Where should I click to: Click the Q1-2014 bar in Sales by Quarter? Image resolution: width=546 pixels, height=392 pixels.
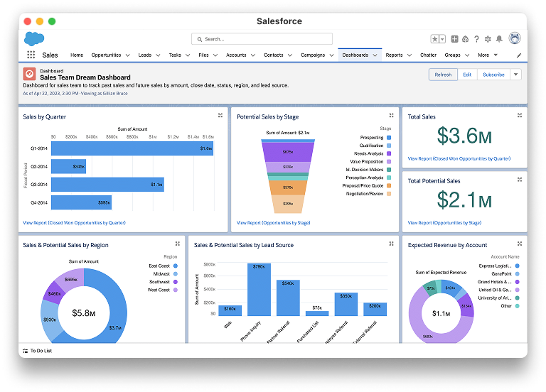click(132, 148)
